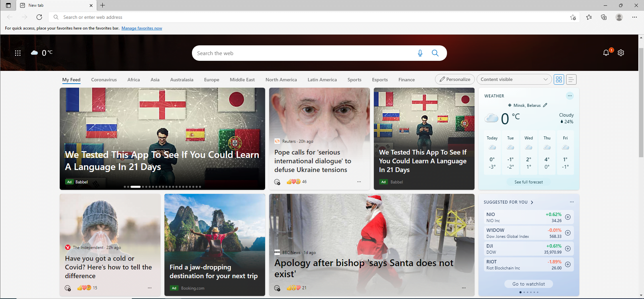The image size is (644, 299).
Task: Open more options on Santa article
Action: tap(463, 288)
